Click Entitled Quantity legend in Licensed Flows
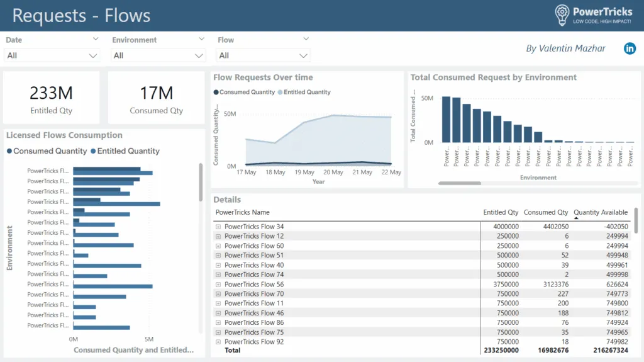This screenshot has height=362, width=644. click(125, 151)
